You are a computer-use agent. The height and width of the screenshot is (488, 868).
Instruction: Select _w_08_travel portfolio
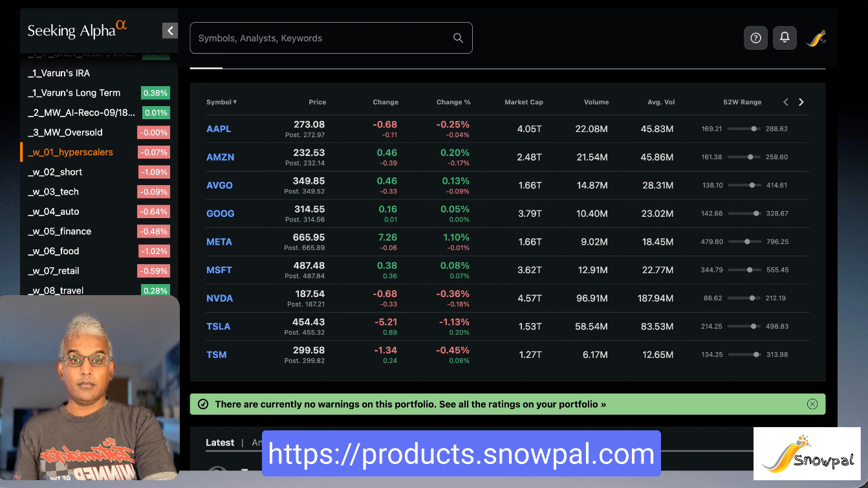(55, 291)
